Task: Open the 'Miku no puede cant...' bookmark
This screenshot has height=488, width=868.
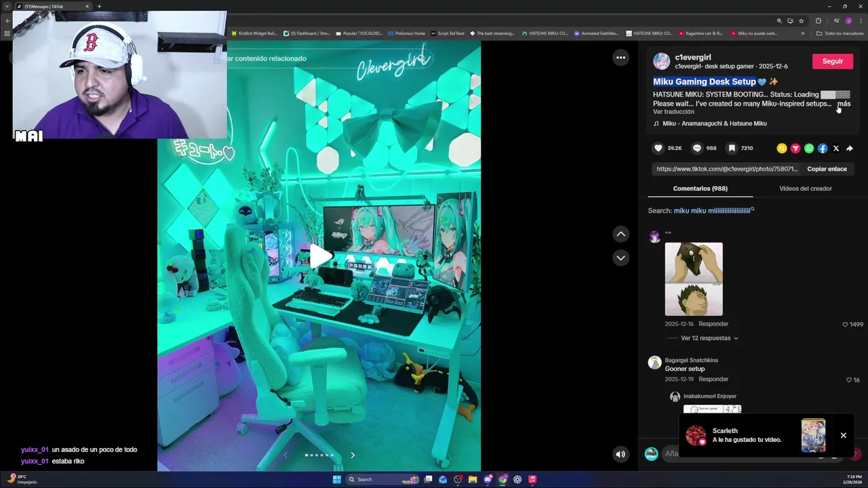Action: pos(753,33)
